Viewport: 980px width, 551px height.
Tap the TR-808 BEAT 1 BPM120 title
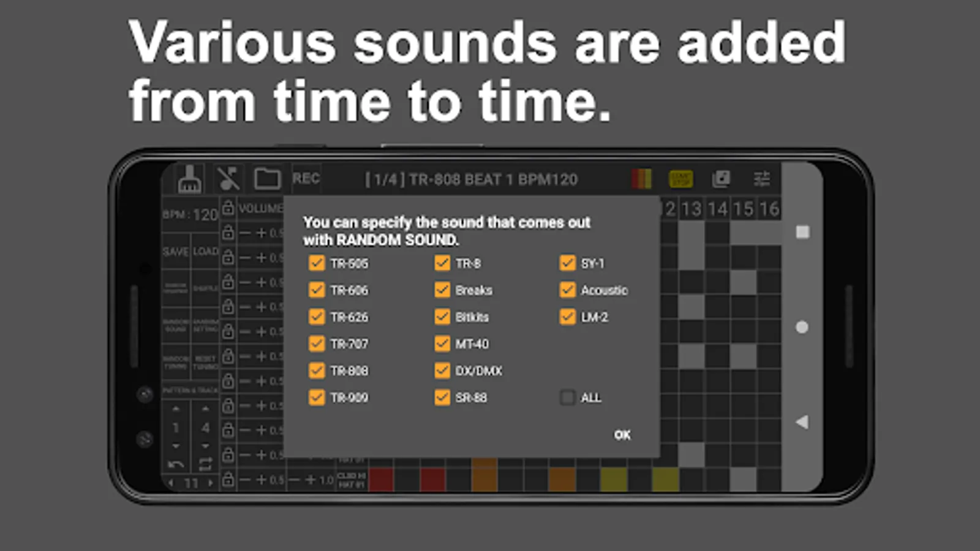[471, 179]
